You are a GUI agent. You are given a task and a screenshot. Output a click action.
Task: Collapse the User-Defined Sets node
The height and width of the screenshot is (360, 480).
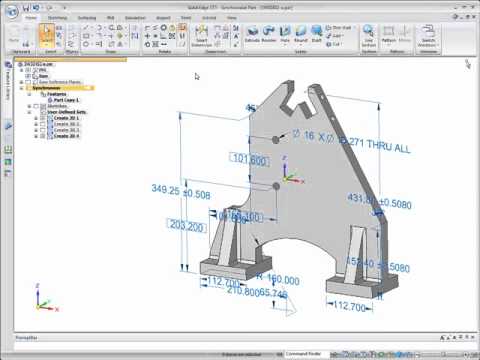[29, 112]
